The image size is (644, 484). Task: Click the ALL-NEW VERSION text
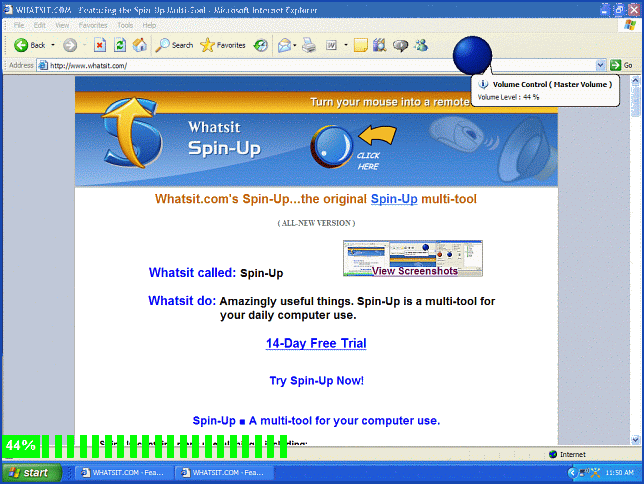point(316,223)
